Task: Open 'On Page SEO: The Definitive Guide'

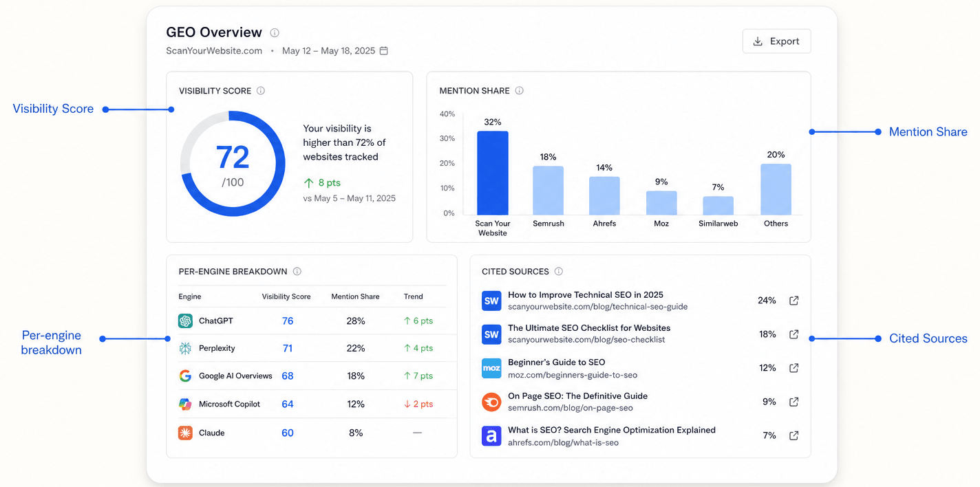Action: 577,396
